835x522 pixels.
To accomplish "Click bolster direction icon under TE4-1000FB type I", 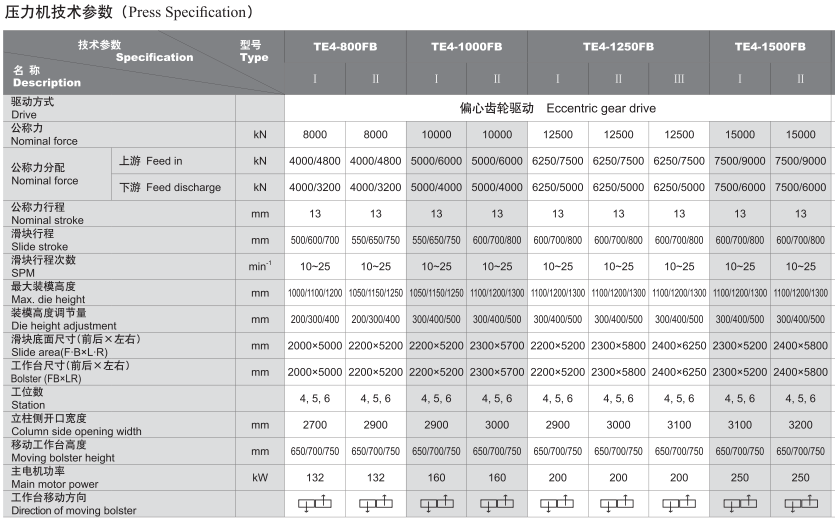I will pos(436,504).
